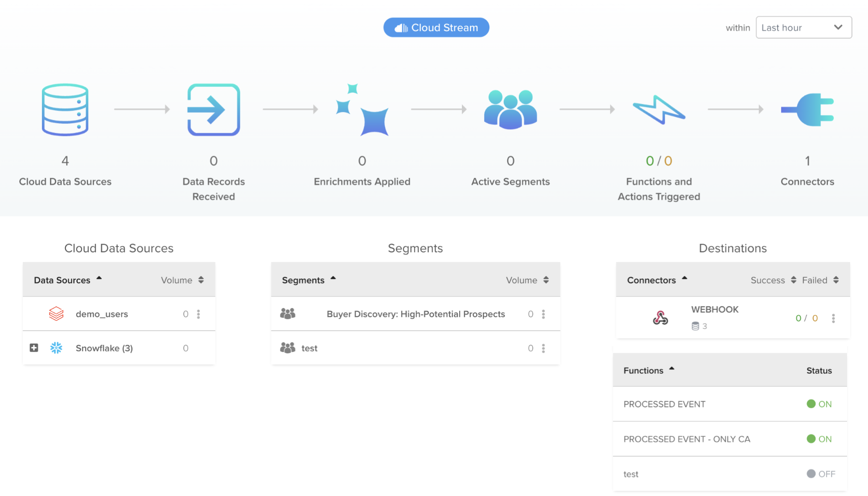Screen dimensions: 868x496
Task: Sort by the Segments column header
Action: coord(309,280)
